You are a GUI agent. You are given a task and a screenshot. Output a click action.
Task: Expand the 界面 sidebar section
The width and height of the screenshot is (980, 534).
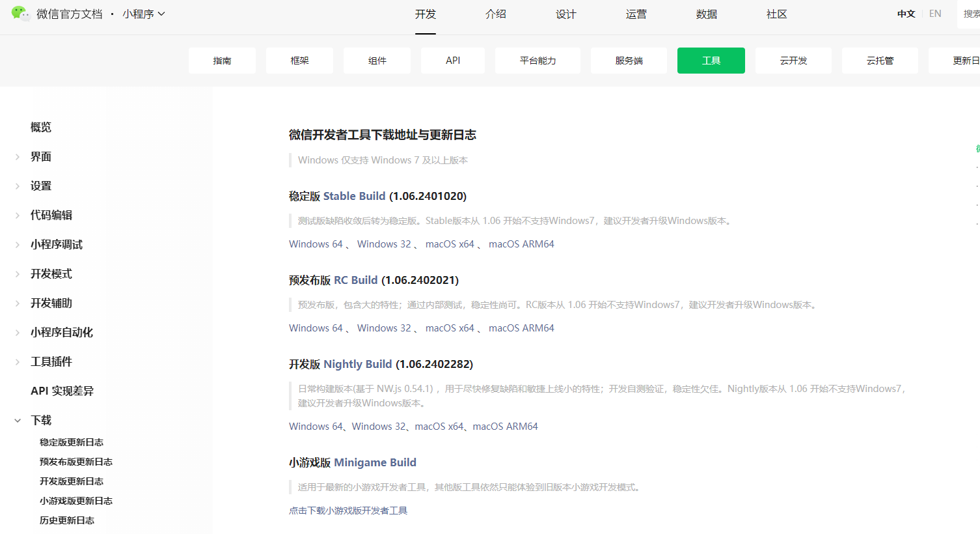click(41, 156)
